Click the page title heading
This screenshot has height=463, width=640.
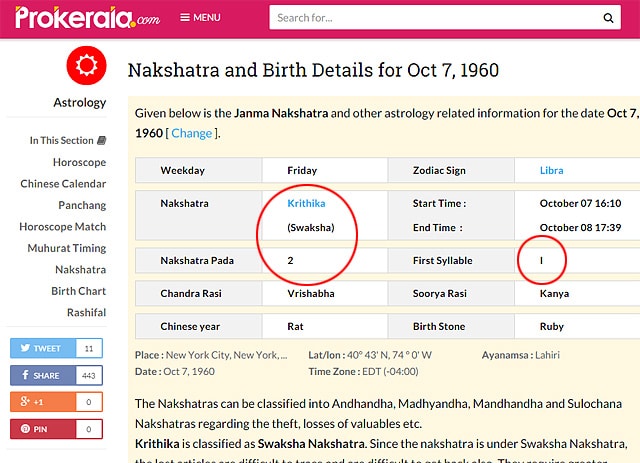point(313,70)
